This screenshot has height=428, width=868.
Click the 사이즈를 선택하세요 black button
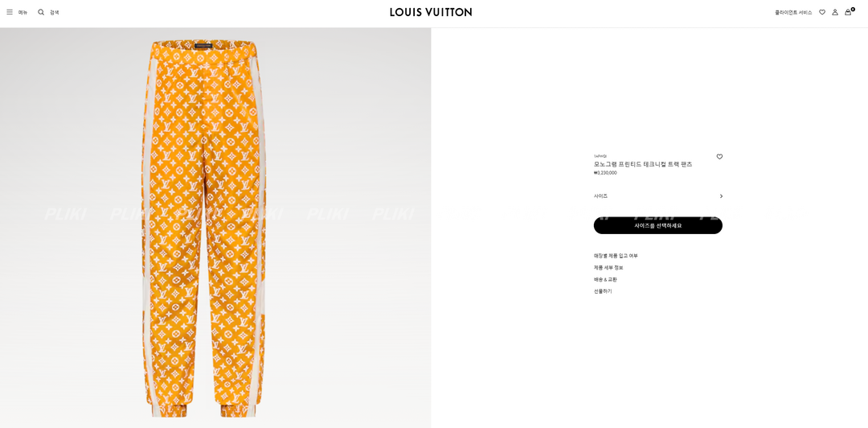[x=658, y=225]
